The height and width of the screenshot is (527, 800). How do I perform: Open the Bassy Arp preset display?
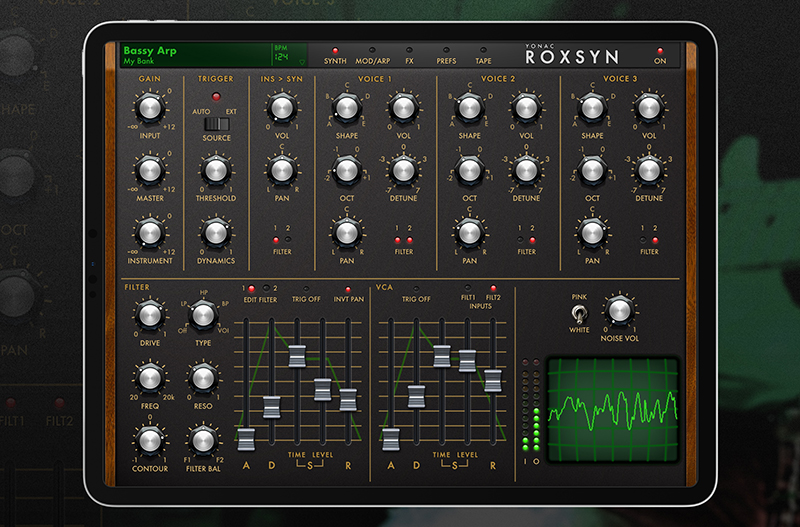(196, 55)
